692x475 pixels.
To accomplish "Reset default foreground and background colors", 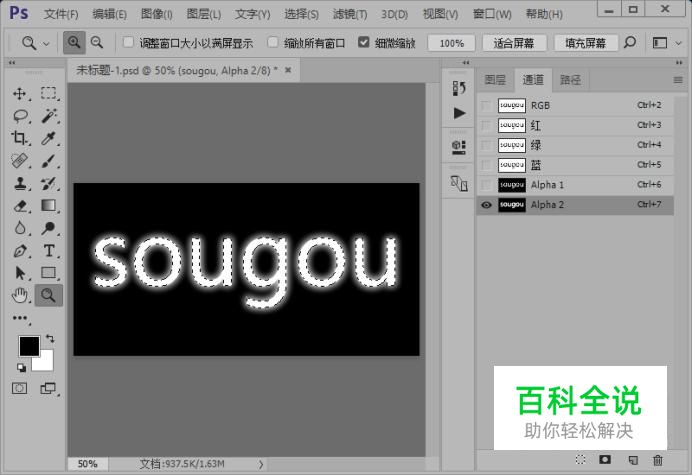I will (x=21, y=367).
